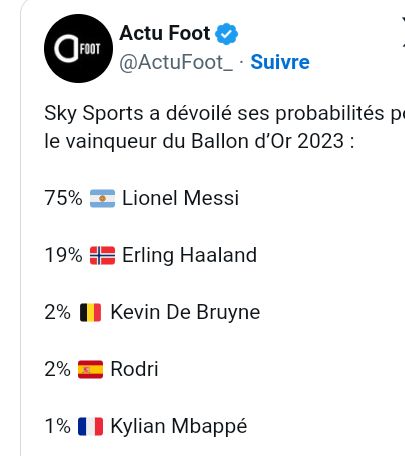Click the Sky Sports intro sentence
405x456 pixels.
point(225,114)
